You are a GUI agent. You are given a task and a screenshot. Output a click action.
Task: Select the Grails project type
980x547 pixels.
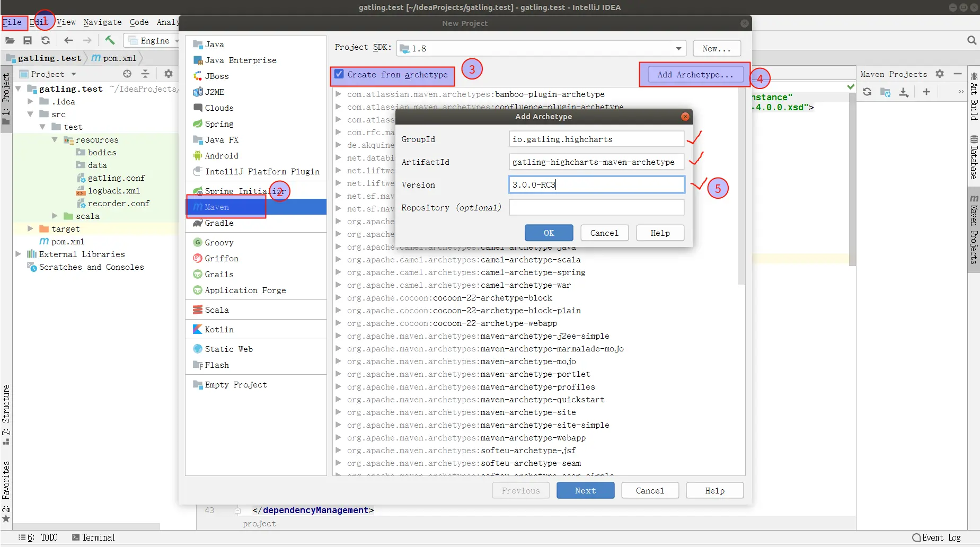pos(256,275)
